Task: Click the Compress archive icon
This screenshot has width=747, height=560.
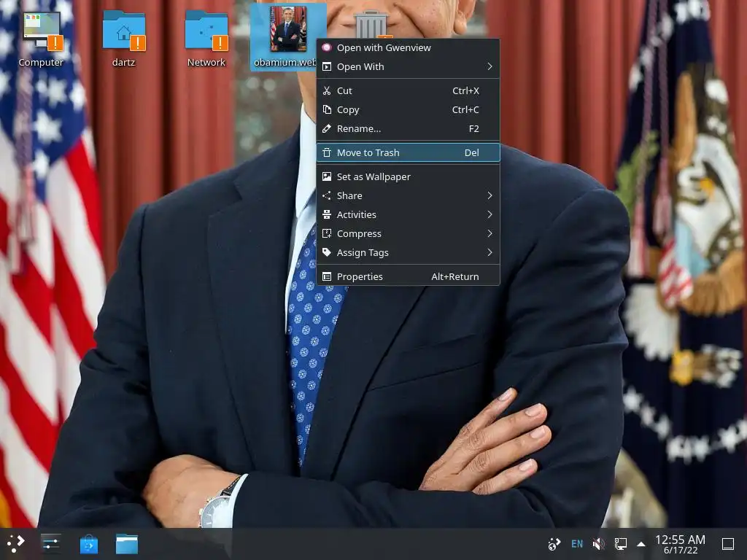Action: (x=327, y=234)
